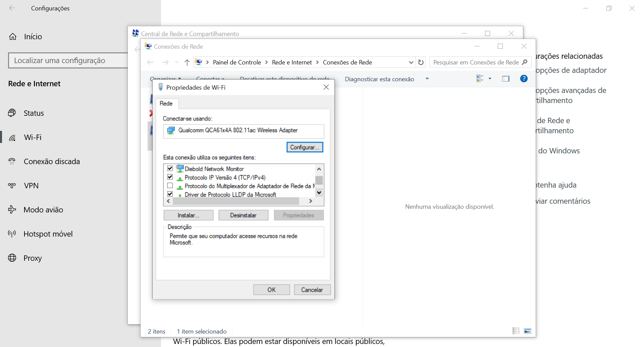This screenshot has height=347, width=644.
Task: Click the Propriedades de Wi-Fi title icon
Action: pos(160,87)
